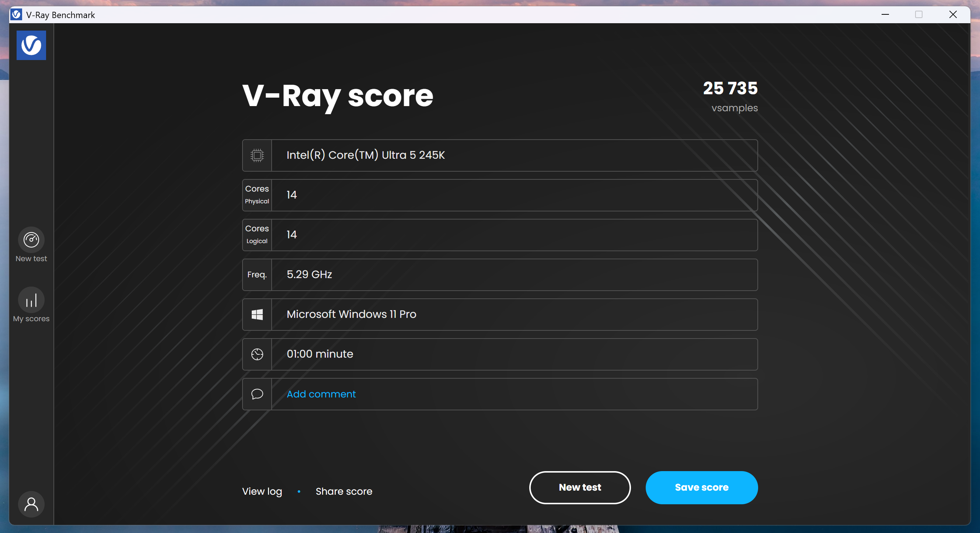The height and width of the screenshot is (533, 980).
Task: Click the CPU chip icon
Action: click(x=257, y=155)
